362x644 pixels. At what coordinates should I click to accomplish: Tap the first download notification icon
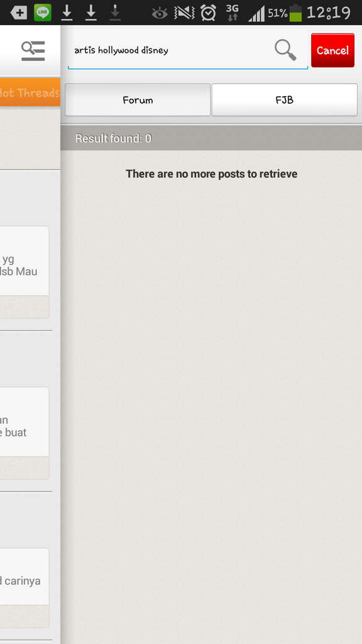pos(67,13)
